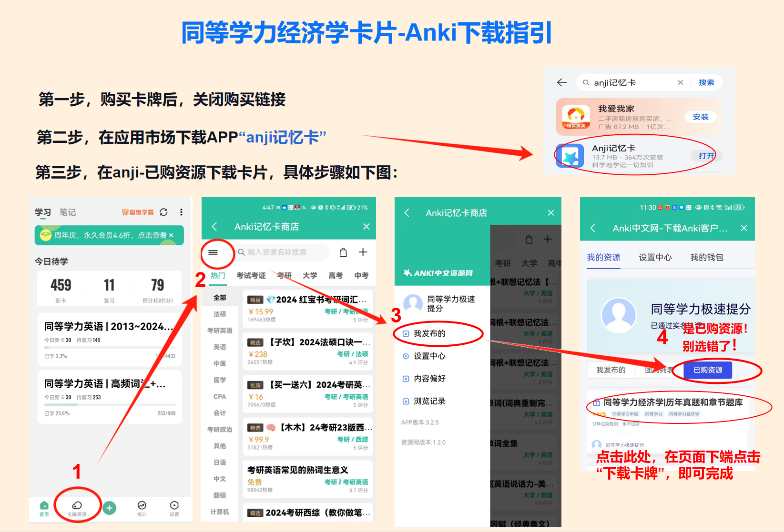This screenshot has width=784, height=532.
Task: Tap the Anji记忆卡 star app icon
Action: click(570, 156)
